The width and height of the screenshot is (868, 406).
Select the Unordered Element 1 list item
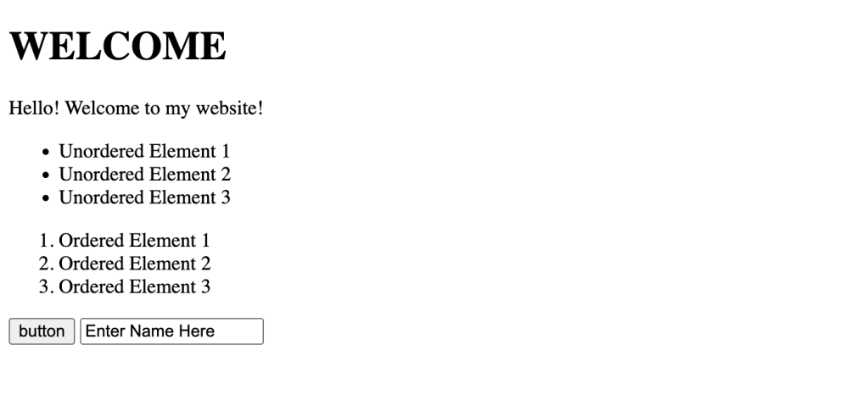144,152
